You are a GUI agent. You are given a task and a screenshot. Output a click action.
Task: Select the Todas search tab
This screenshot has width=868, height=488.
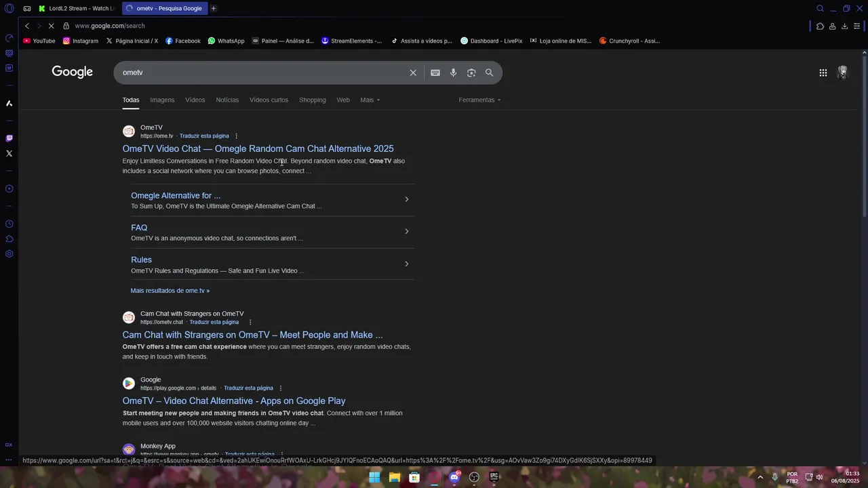click(131, 100)
